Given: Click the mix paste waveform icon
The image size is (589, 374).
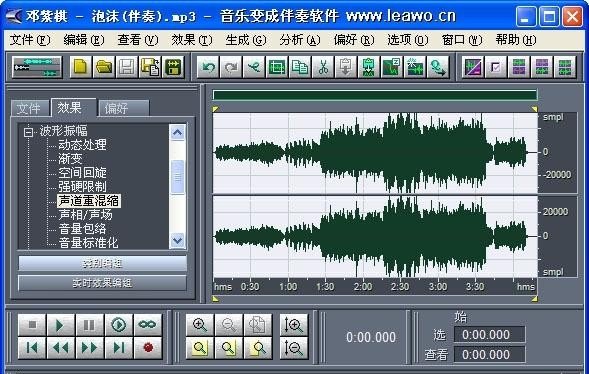Looking at the screenshot, I should [x=369, y=67].
